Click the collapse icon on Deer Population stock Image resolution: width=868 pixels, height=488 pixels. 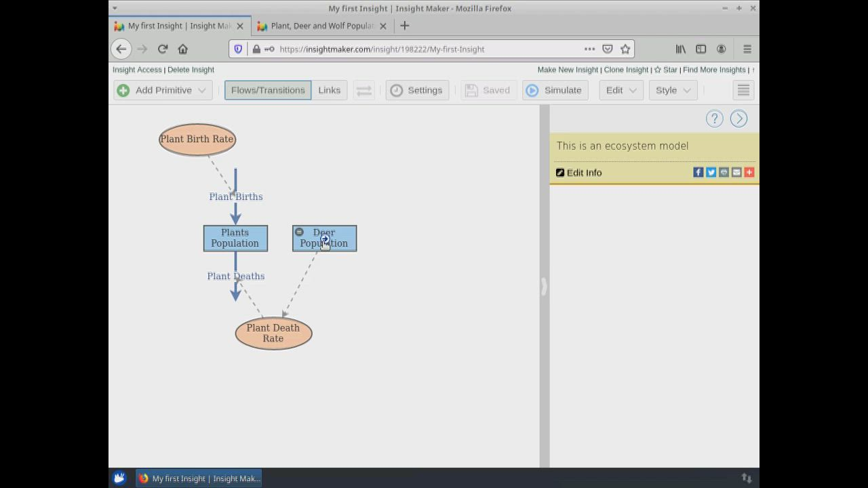[x=299, y=232]
